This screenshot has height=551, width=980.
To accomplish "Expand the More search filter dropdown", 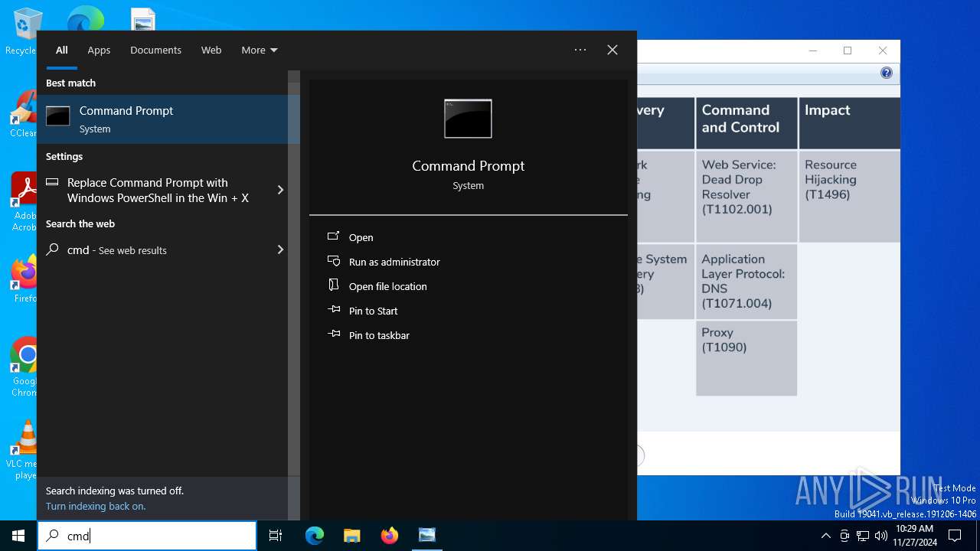I will click(x=260, y=50).
